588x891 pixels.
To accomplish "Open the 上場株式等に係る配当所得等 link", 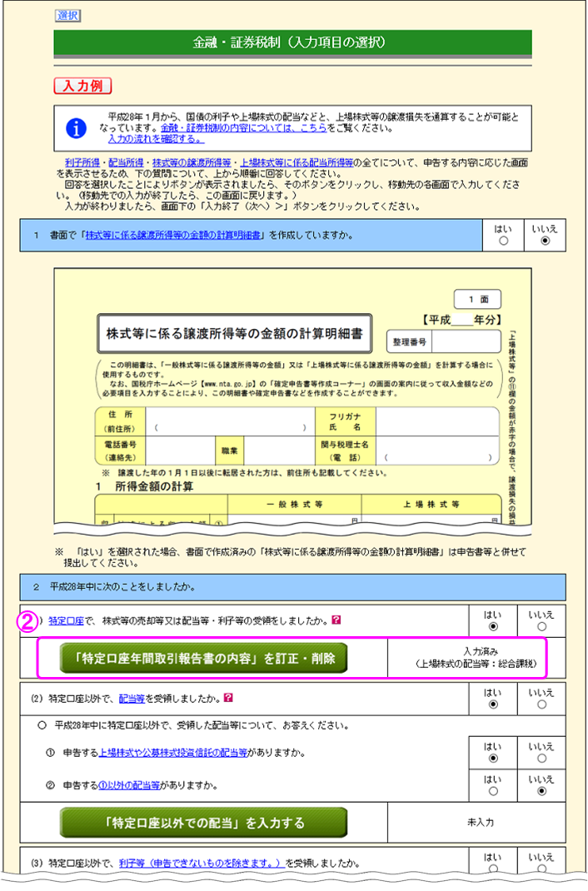I will 296,163.
